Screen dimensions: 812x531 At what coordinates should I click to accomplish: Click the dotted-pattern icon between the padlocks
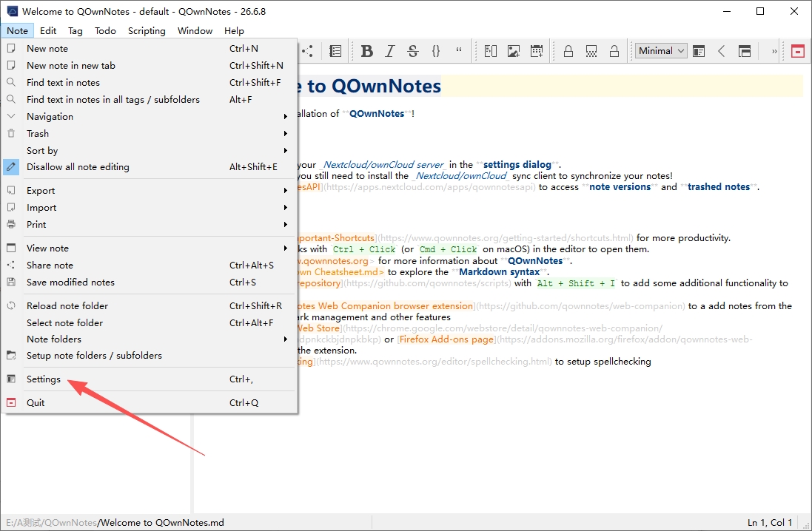click(591, 51)
